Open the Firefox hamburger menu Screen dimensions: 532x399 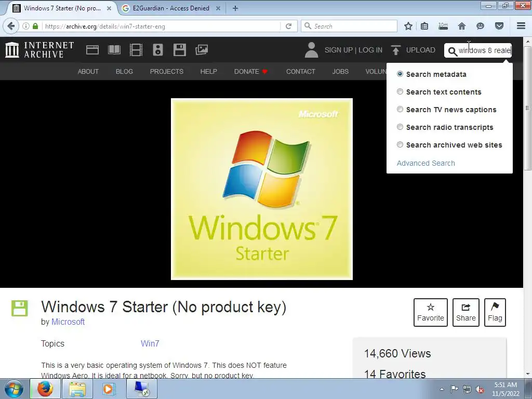pyautogui.click(x=521, y=26)
